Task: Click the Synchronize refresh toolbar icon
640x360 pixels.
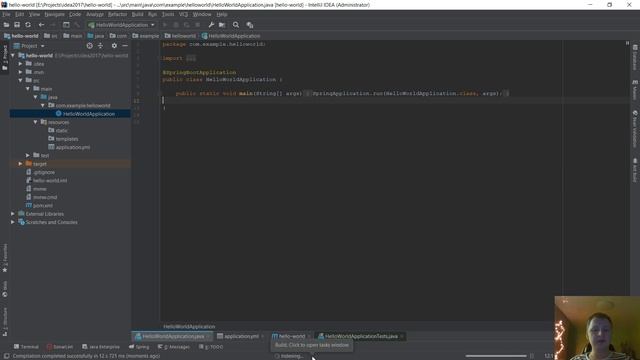Action: [x=28, y=25]
